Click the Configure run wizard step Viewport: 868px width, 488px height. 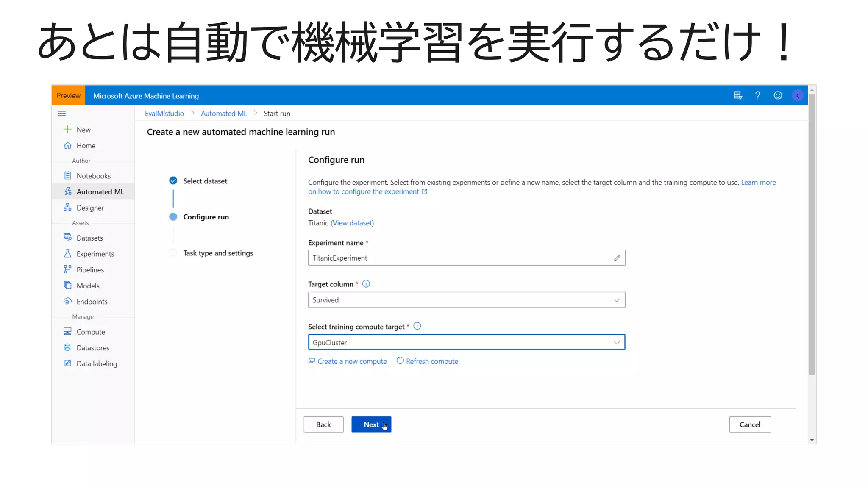tap(206, 217)
